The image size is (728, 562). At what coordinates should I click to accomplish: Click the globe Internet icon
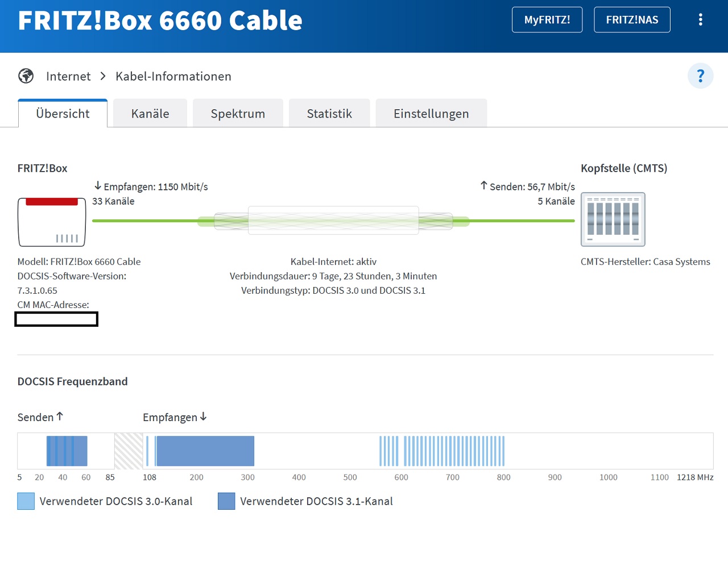coord(26,76)
